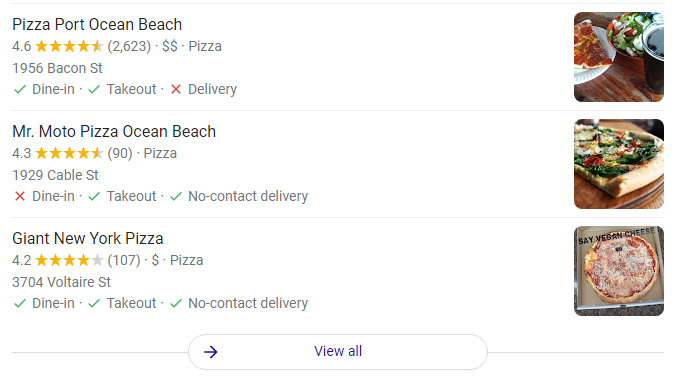Click the 1956 Bacon St address
This screenshot has height=378, width=675.
(x=57, y=68)
